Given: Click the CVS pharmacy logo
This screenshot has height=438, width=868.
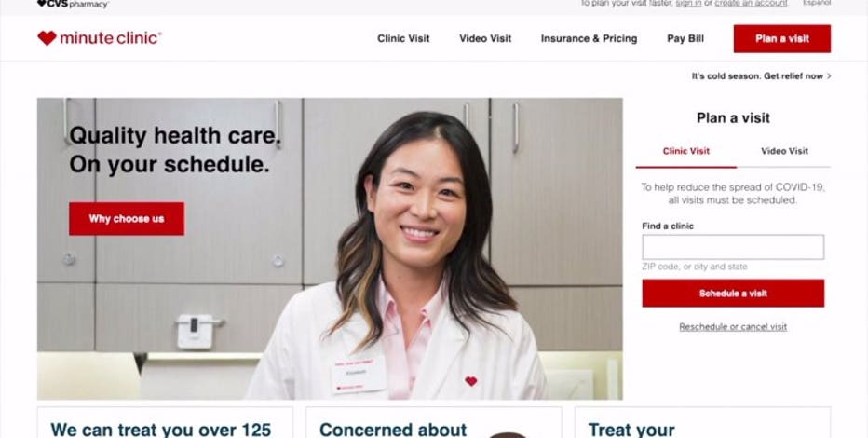Looking at the screenshot, I should click(73, 4).
